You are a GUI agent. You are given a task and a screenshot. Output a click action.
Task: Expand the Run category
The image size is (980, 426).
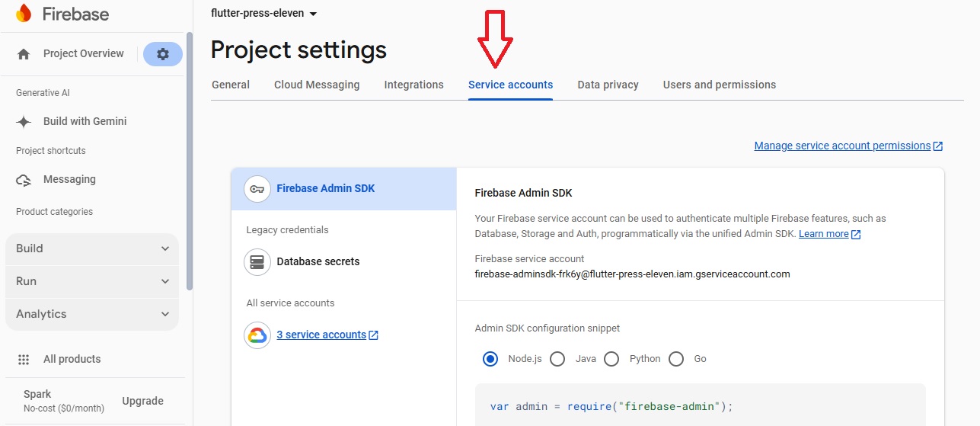[92, 281]
